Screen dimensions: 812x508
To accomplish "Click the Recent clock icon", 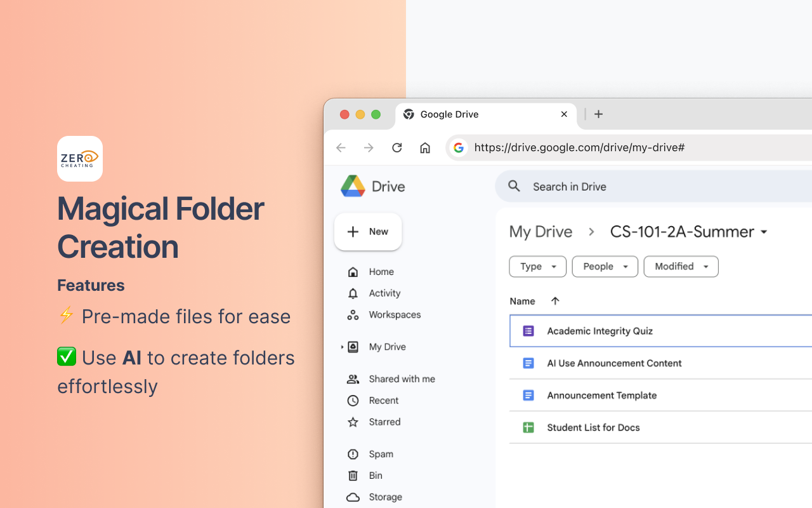I will 353,401.
